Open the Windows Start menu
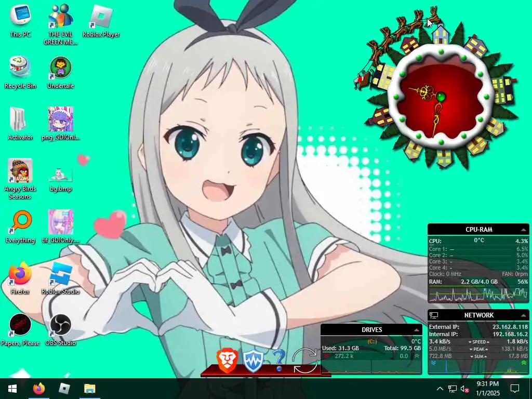 point(12,389)
